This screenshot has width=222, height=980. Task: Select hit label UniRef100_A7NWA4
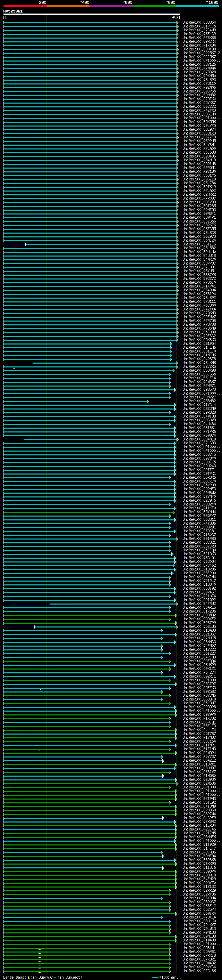point(199,68)
